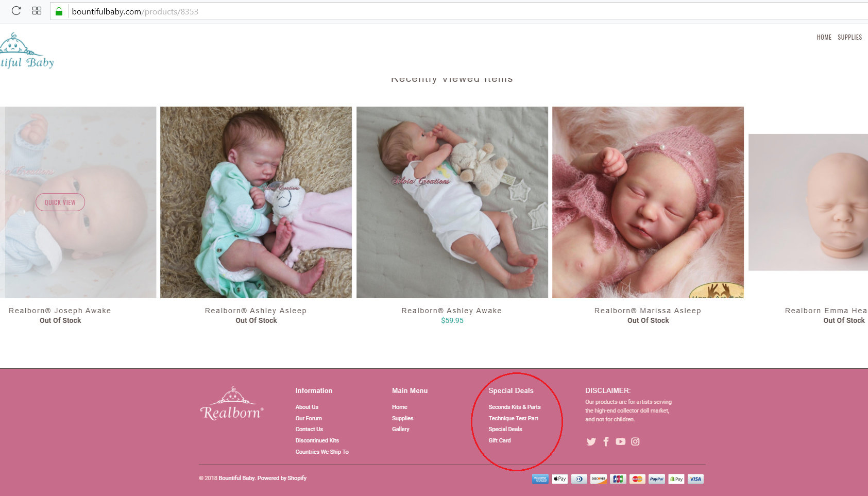Click the Special Deals footer heading
This screenshot has height=496, width=868.
[511, 390]
